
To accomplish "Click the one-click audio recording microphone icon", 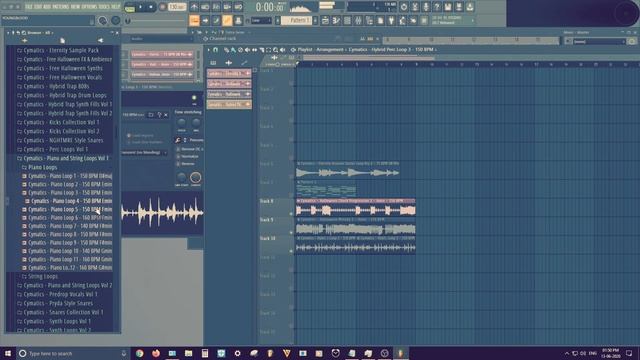I will [x=426, y=7].
